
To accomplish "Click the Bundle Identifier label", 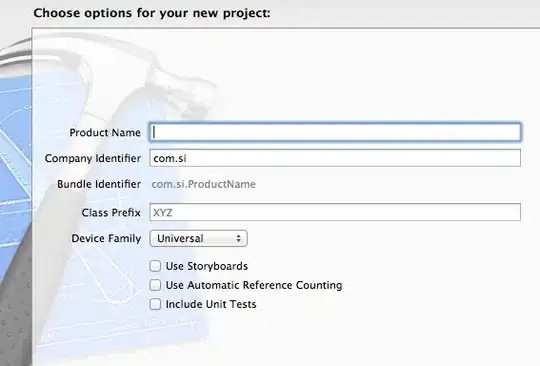I will pos(99,184).
